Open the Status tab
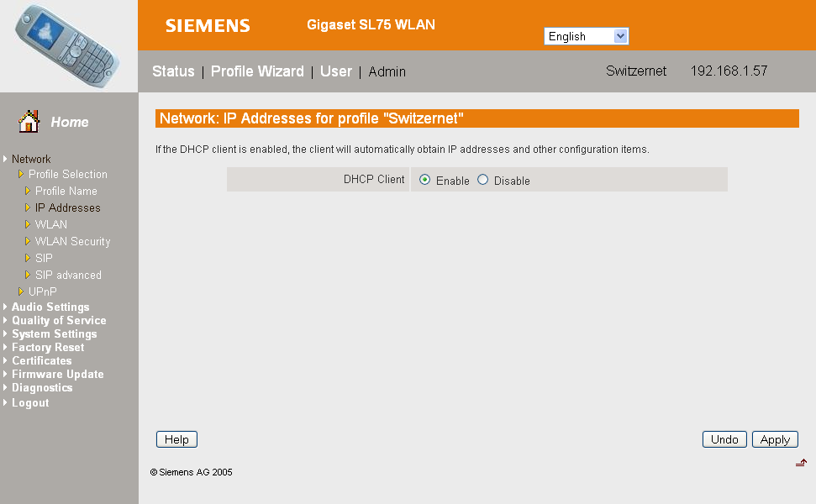 click(x=173, y=71)
